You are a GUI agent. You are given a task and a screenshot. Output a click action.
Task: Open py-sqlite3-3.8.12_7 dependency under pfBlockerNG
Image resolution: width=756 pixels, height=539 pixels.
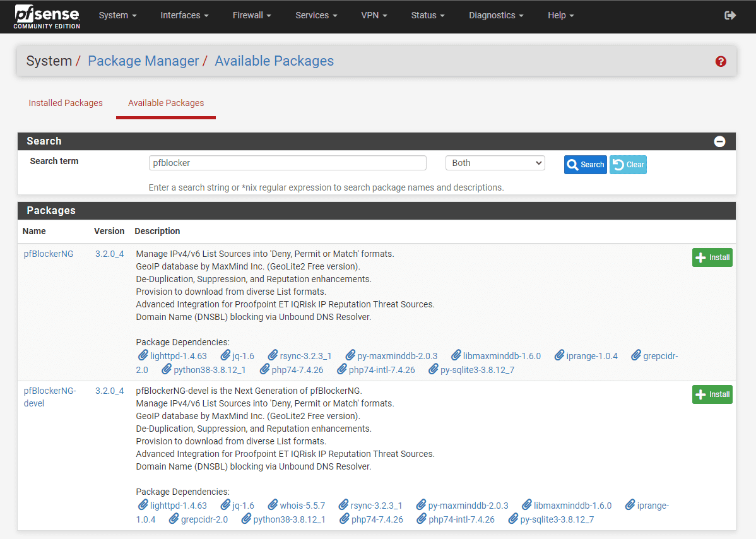tap(471, 370)
